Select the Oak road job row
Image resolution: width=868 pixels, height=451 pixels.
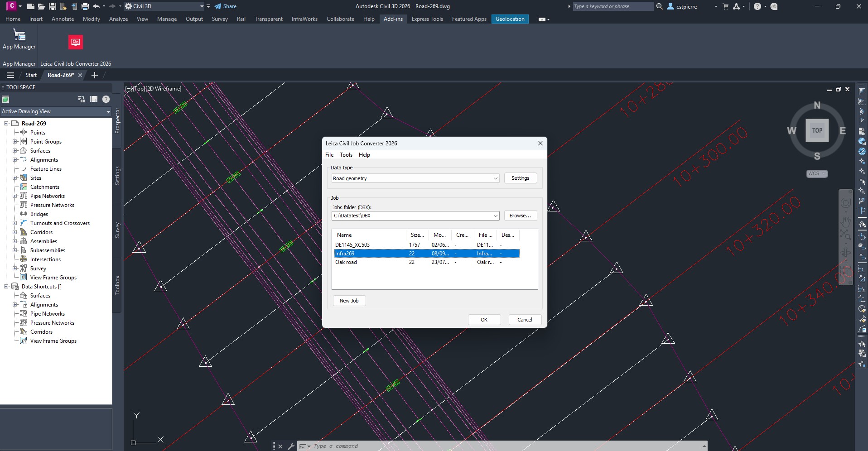[346, 262]
